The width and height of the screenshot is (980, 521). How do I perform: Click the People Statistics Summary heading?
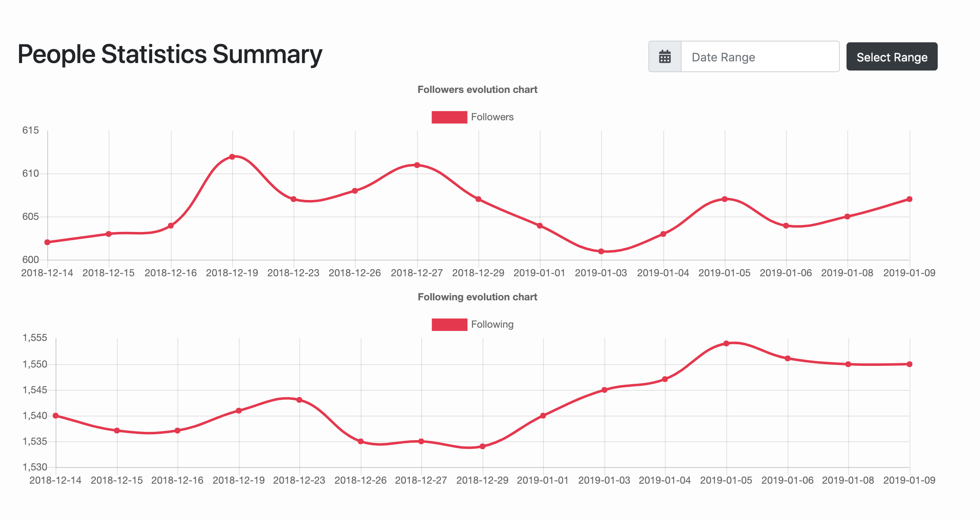coord(170,54)
